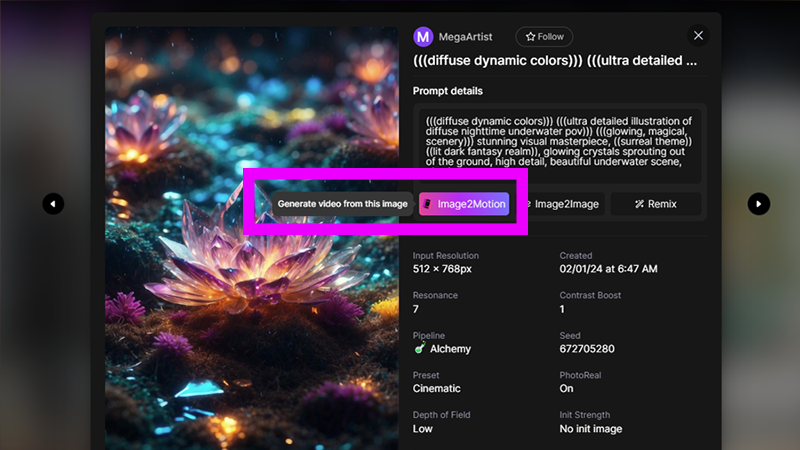
Task: Select the Resonance value 7
Action: point(416,309)
